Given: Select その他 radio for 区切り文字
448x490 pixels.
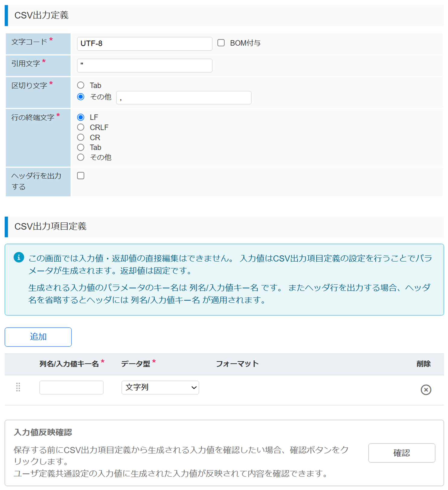Looking at the screenshot, I should pyautogui.click(x=81, y=97).
